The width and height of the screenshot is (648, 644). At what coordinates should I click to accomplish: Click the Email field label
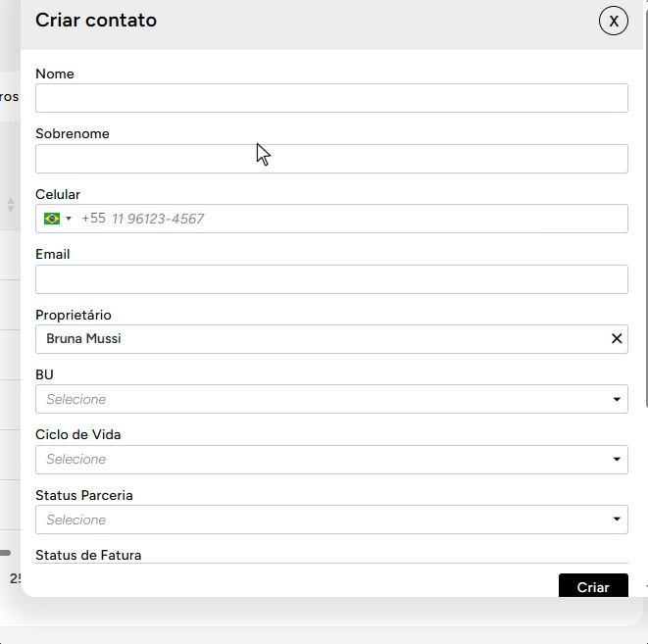pos(53,254)
